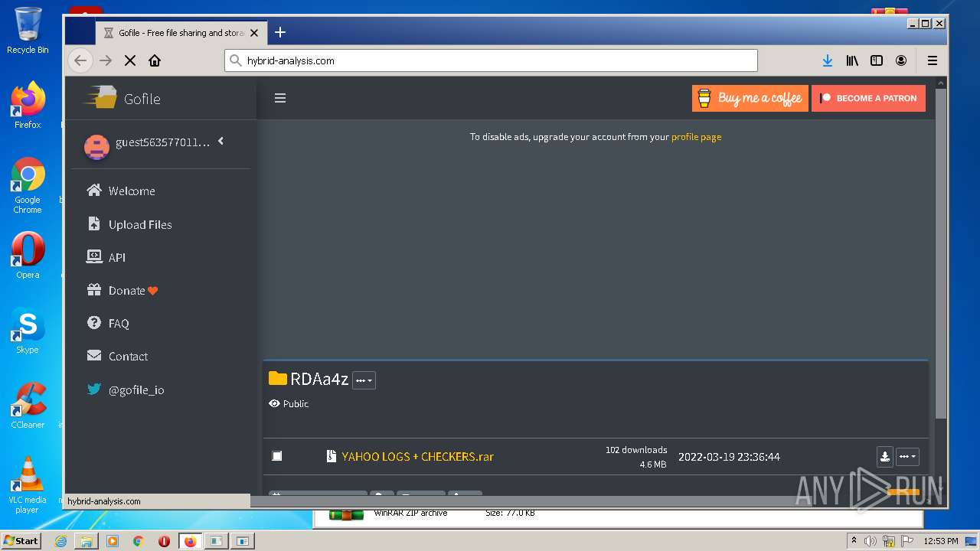Click the Action Center flag icon
The image size is (980, 551).
click(907, 541)
